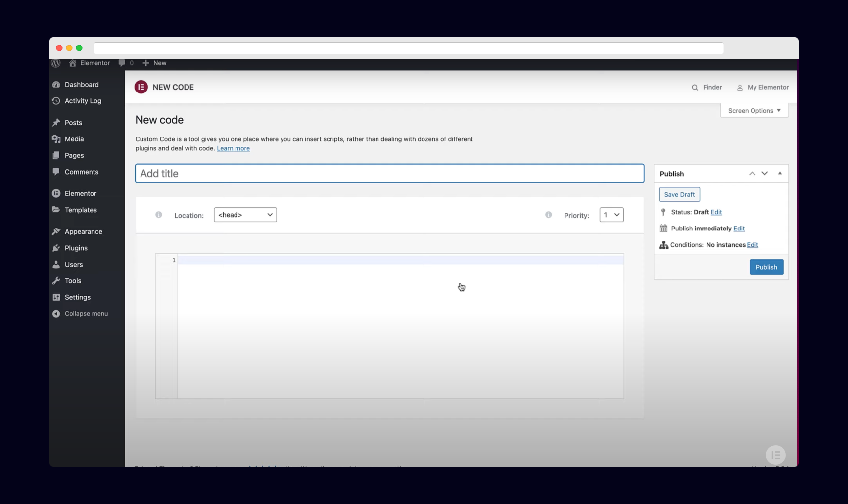This screenshot has height=504, width=848.
Task: Click the Plugins plug icon
Action: click(56, 248)
